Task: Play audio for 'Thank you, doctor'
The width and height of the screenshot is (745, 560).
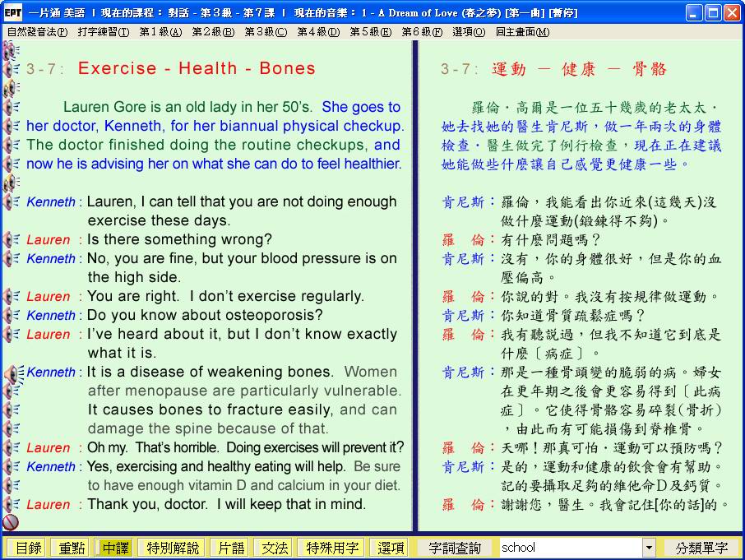Action: (11, 504)
